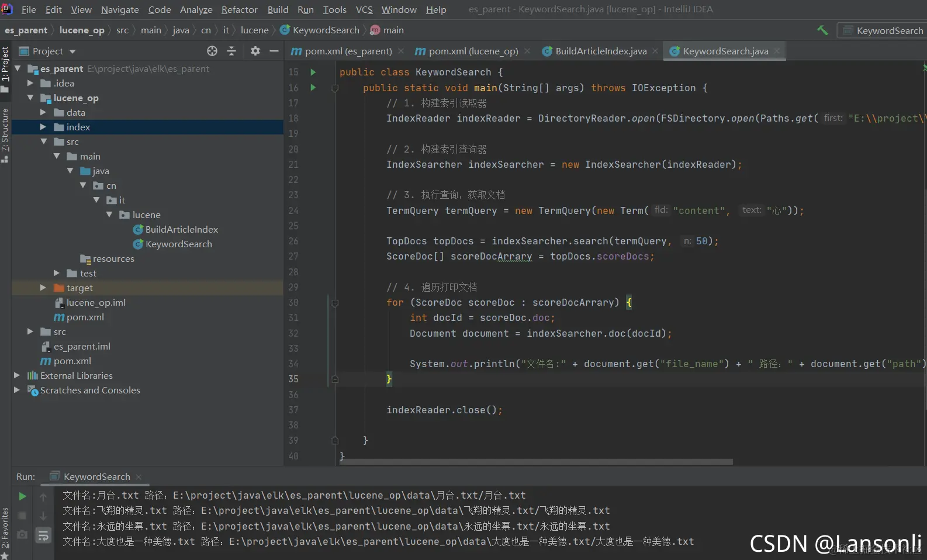
Task: Open the 7: Structure tool window strip
Action: coord(5,134)
